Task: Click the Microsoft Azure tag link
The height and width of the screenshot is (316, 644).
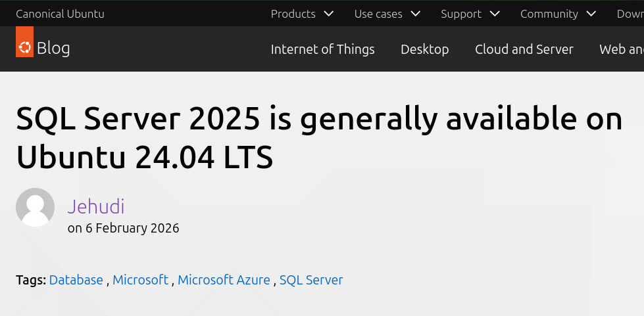Action: (224, 280)
